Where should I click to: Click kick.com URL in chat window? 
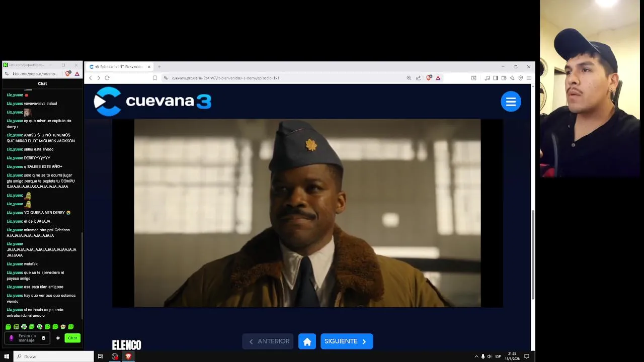click(35, 74)
